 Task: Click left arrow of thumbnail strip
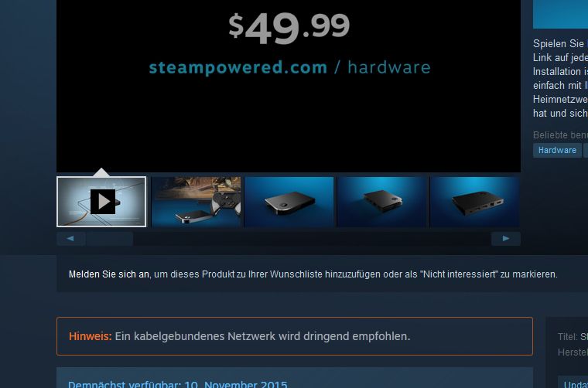coord(70,239)
